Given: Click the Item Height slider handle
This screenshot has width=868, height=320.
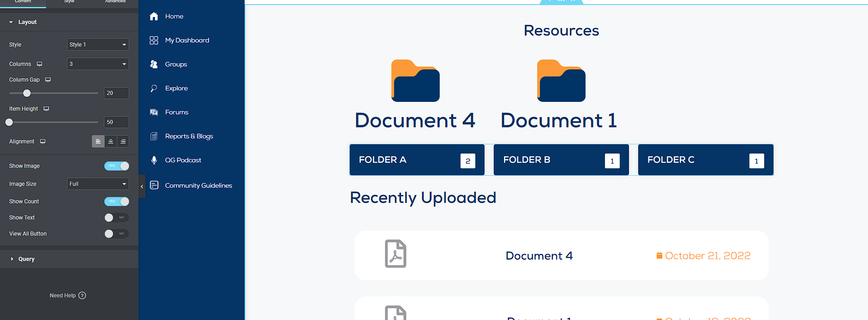Looking at the screenshot, I should point(9,122).
